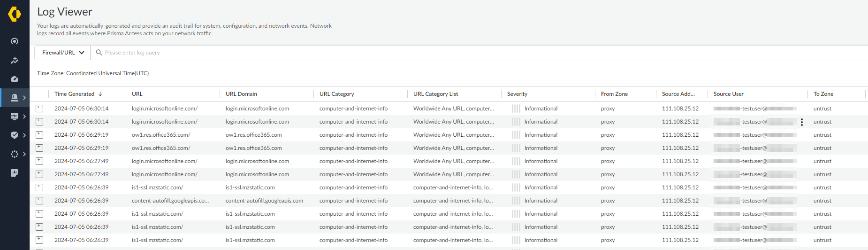
Task: Open the three-dot menu on second row
Action: pyautogui.click(x=802, y=122)
